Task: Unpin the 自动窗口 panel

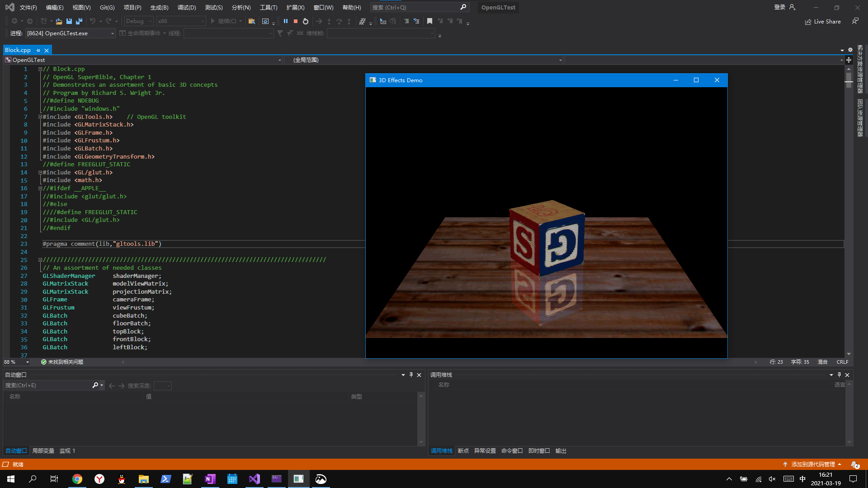Action: coord(410,375)
